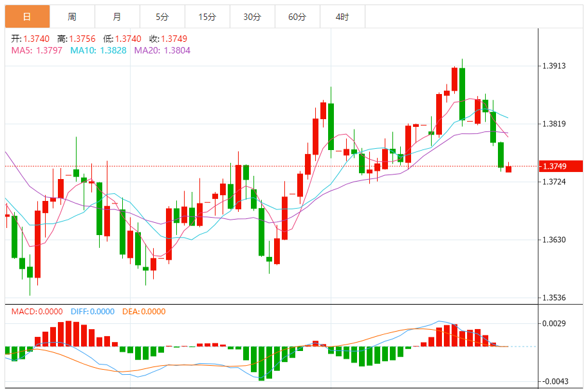This screenshot has width=588, height=389.
Task: Click the 0.0029 MACD axis label
Action: click(x=555, y=323)
